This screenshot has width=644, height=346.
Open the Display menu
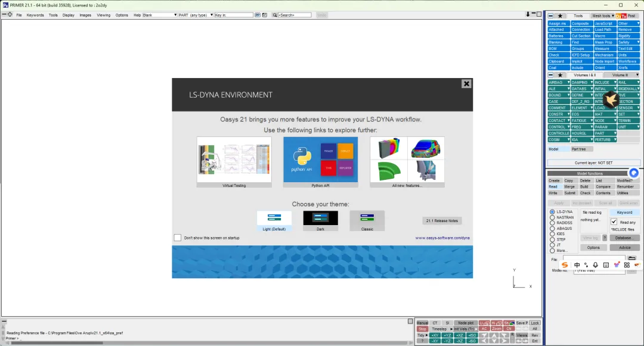point(68,15)
